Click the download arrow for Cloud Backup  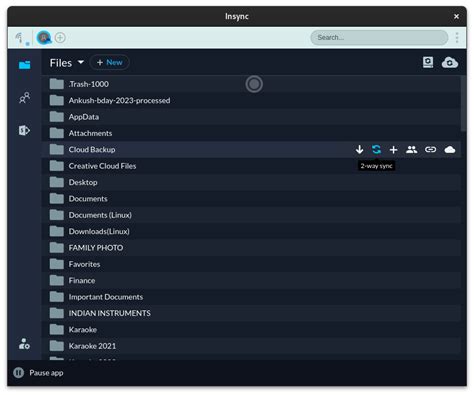tap(359, 150)
